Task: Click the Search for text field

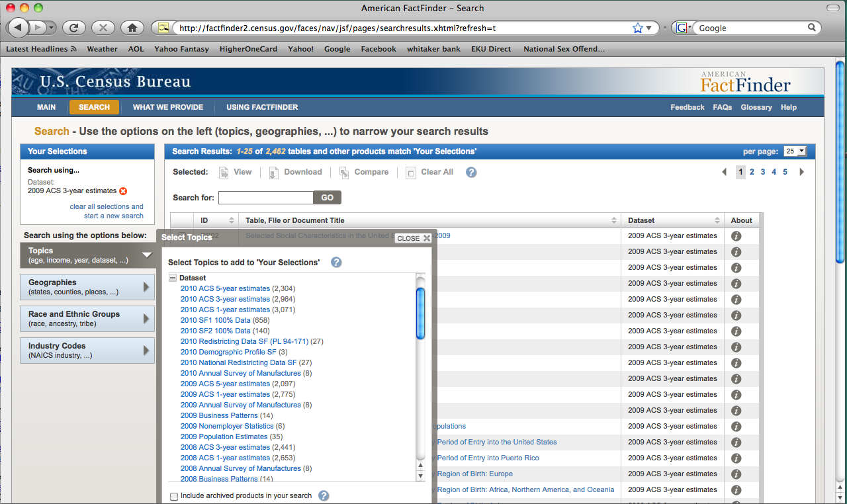Action: point(265,198)
